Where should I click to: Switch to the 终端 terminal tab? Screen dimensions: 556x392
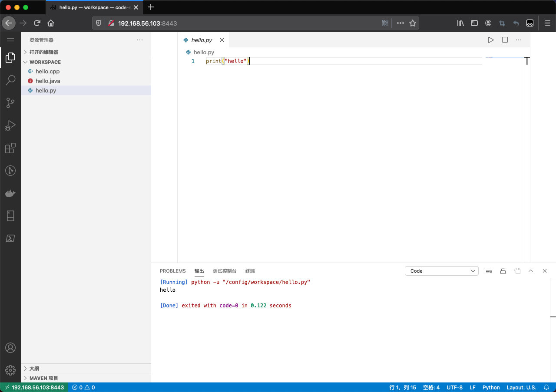tap(250, 271)
